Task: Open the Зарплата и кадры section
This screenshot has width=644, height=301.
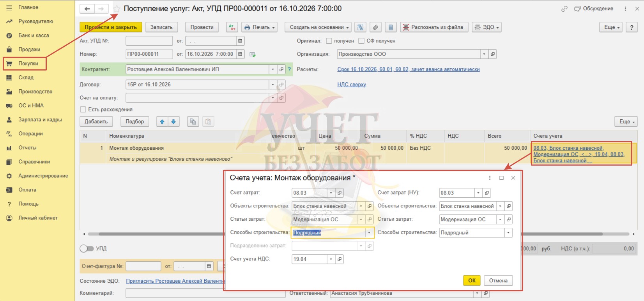Action: click(x=40, y=120)
